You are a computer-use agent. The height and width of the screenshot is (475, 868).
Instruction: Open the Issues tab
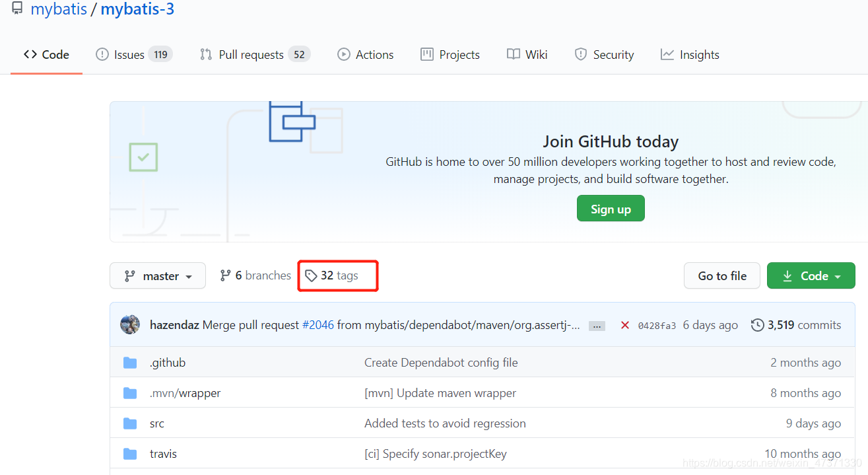pyautogui.click(x=134, y=55)
